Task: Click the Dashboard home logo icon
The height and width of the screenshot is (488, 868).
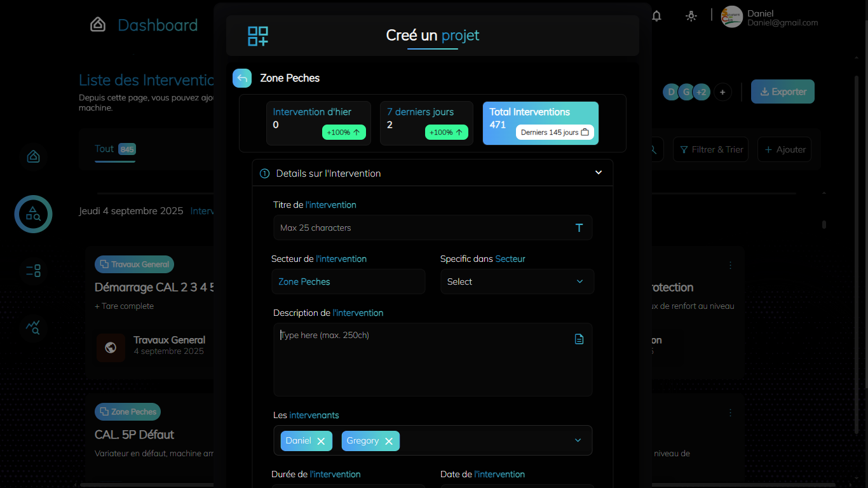Action: click(98, 25)
